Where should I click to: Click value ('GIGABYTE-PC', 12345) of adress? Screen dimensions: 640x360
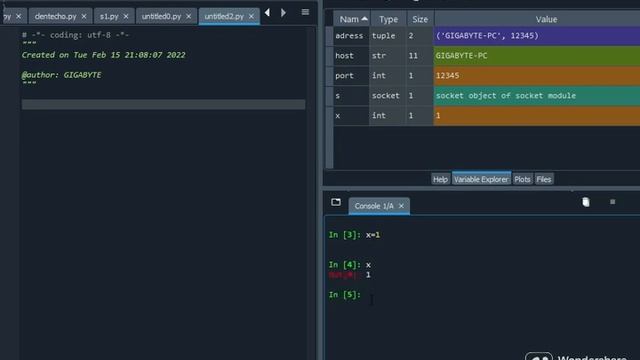tap(536, 36)
